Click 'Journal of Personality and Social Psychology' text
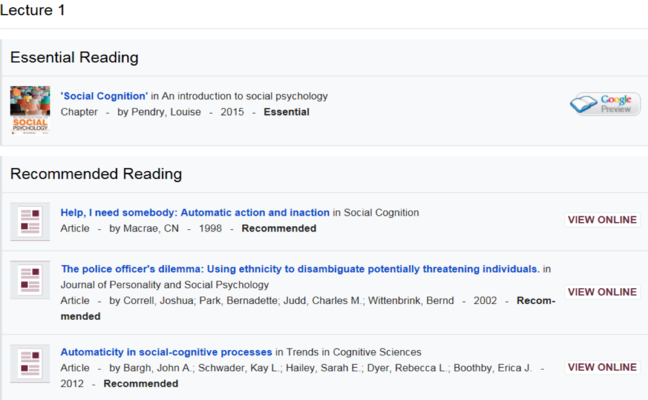The width and height of the screenshot is (648, 400). tap(165, 285)
